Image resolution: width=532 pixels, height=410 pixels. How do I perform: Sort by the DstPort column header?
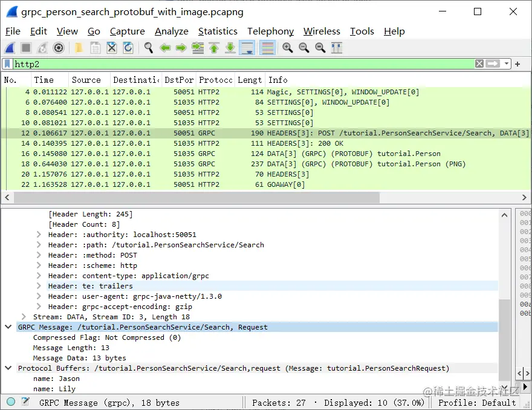click(179, 80)
